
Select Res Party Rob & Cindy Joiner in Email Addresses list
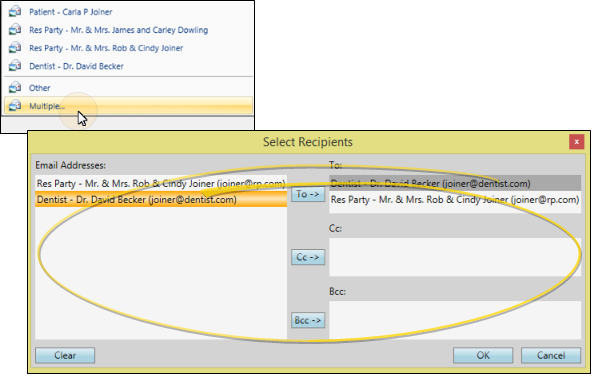(x=161, y=184)
